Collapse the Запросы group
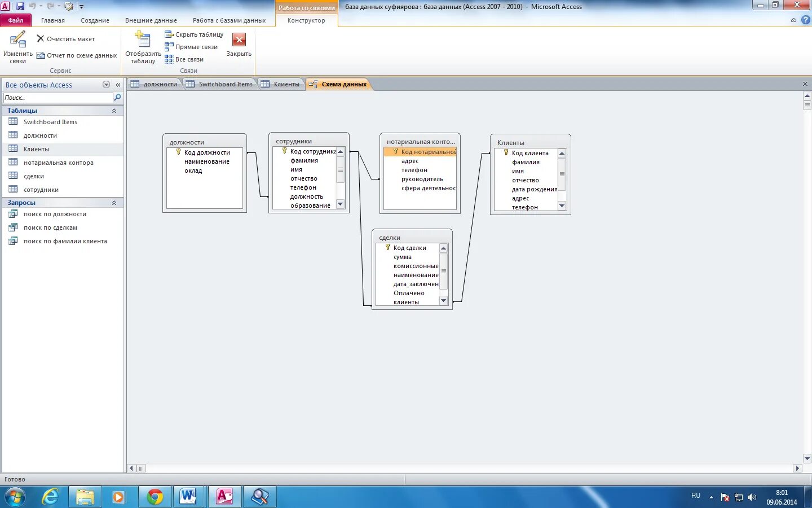The width and height of the screenshot is (812, 508). pos(114,203)
